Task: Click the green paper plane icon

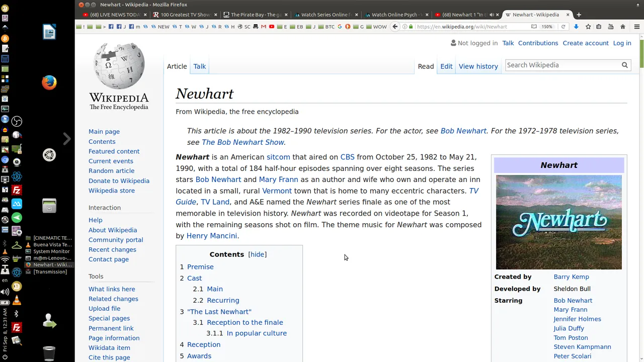Action: (x=17, y=218)
